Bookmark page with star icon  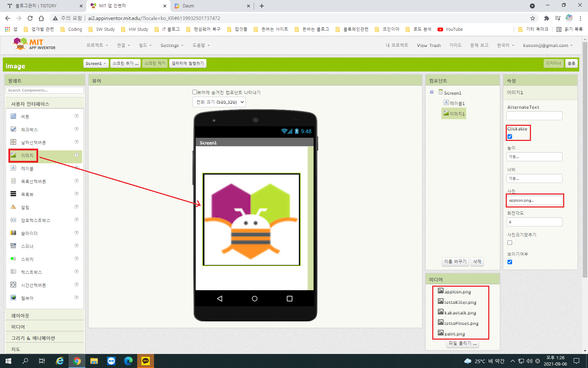533,18
